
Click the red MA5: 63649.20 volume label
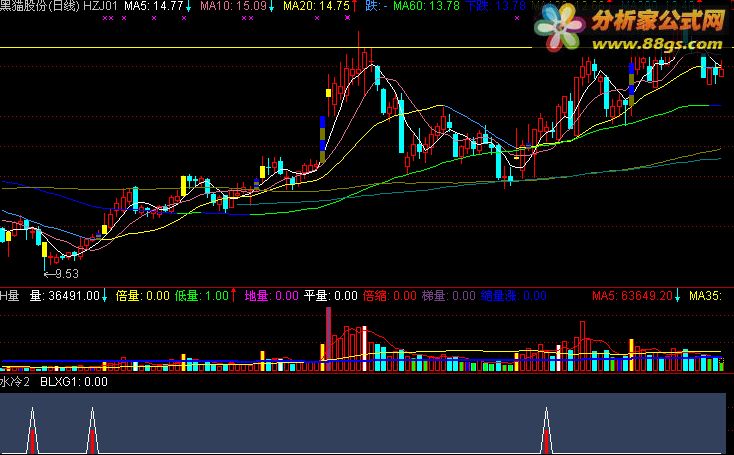tap(632, 295)
